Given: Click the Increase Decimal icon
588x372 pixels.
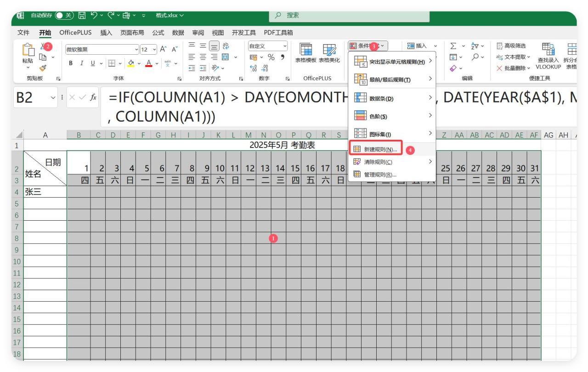Looking at the screenshot, I should tap(253, 68).
